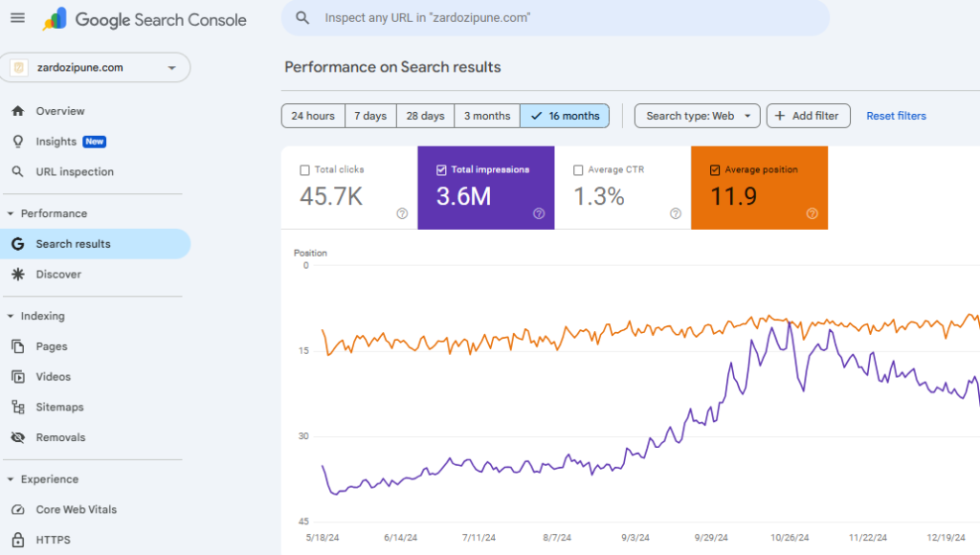
Task: Enable the Total clicks checkbox
Action: click(305, 170)
